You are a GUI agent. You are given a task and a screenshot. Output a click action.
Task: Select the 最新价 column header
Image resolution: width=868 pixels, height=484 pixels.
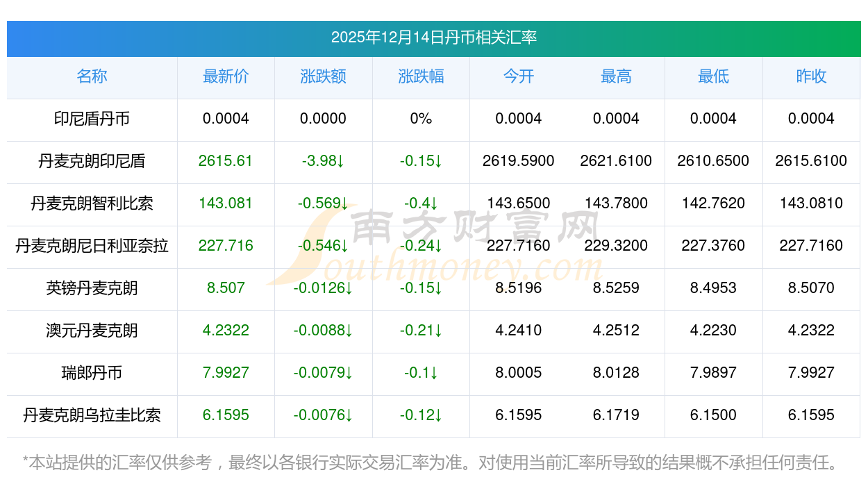click(226, 76)
